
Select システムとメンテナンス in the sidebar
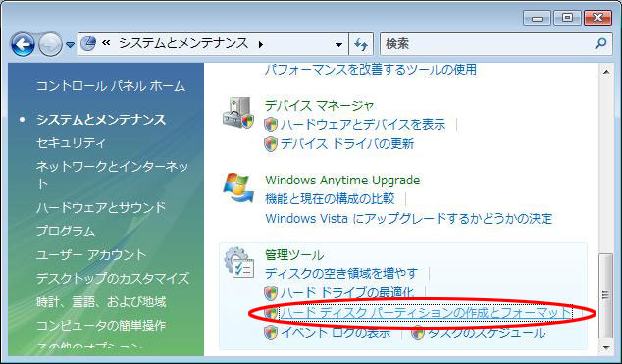point(101,120)
